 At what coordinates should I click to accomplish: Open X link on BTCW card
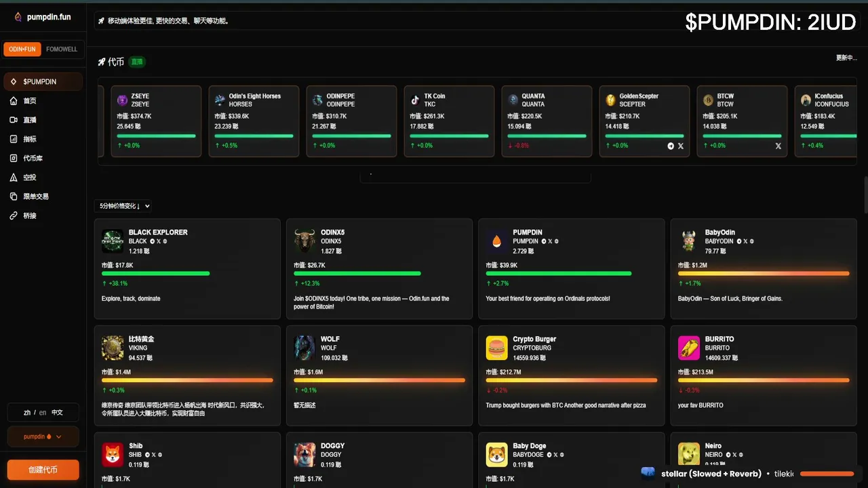coord(778,146)
